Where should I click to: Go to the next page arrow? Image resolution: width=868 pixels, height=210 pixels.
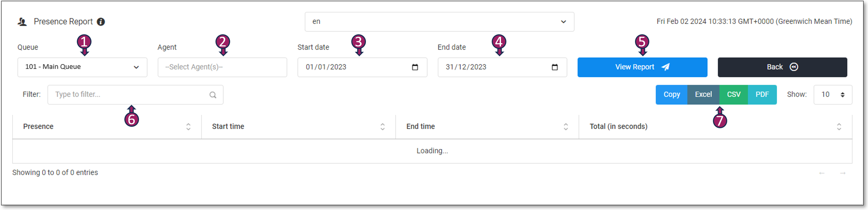843,173
